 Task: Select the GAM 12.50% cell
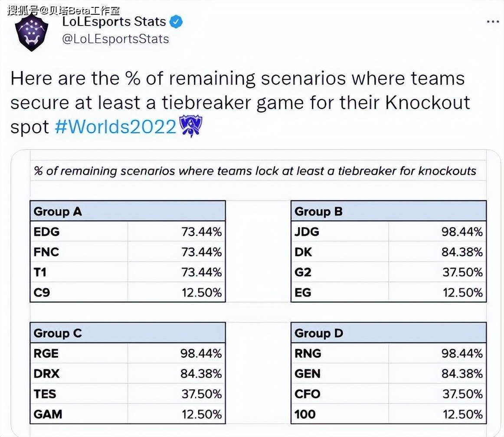(177, 414)
